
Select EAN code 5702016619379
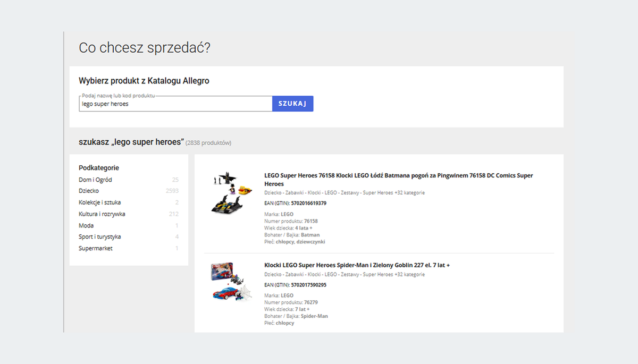(308, 203)
